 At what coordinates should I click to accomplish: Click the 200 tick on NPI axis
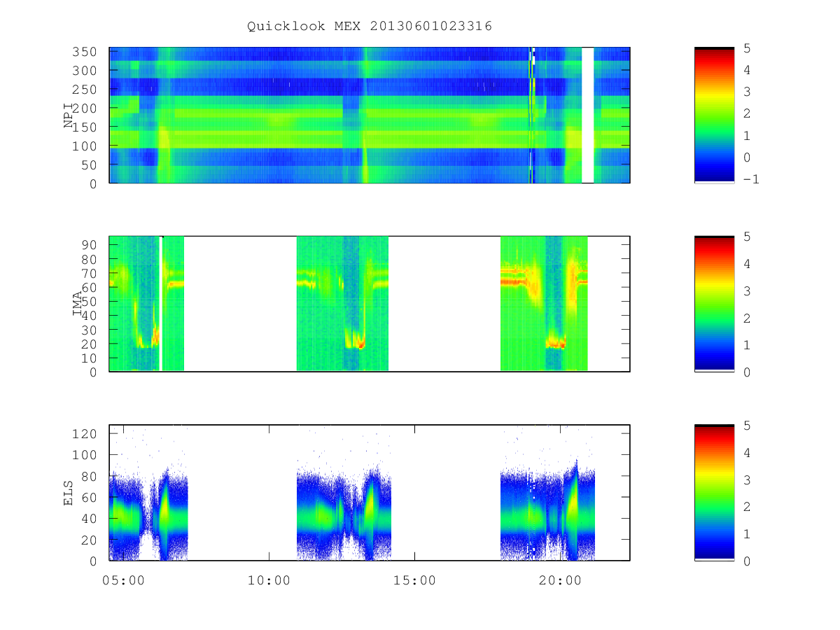pos(86,108)
